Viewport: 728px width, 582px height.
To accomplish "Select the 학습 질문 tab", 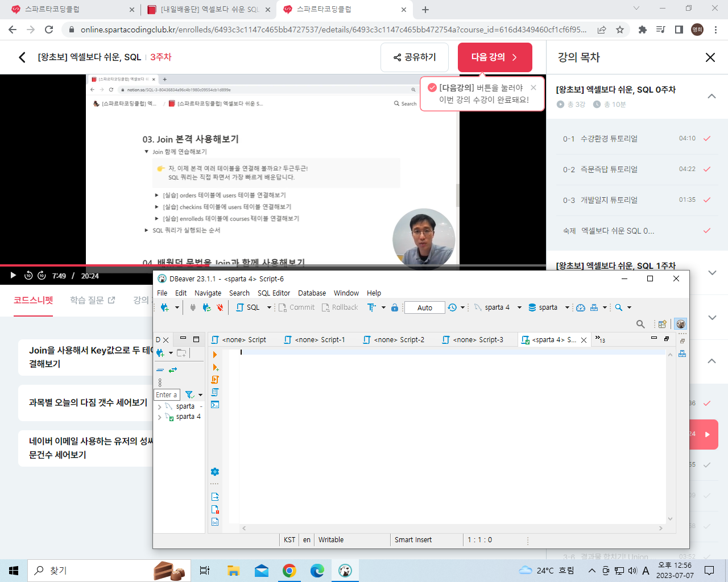I will (x=92, y=300).
